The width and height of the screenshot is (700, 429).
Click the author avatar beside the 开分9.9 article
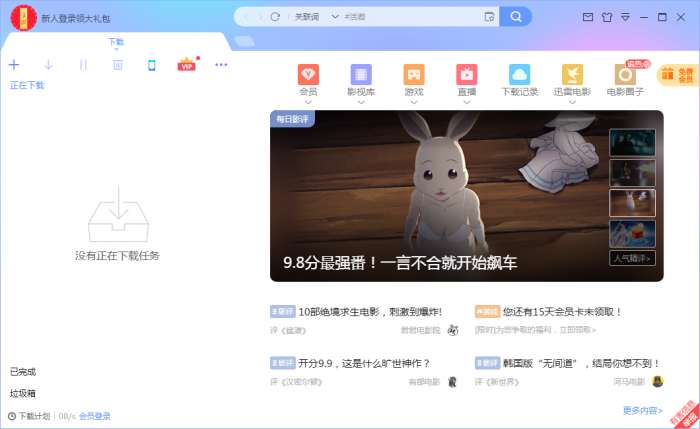pyautogui.click(x=452, y=382)
